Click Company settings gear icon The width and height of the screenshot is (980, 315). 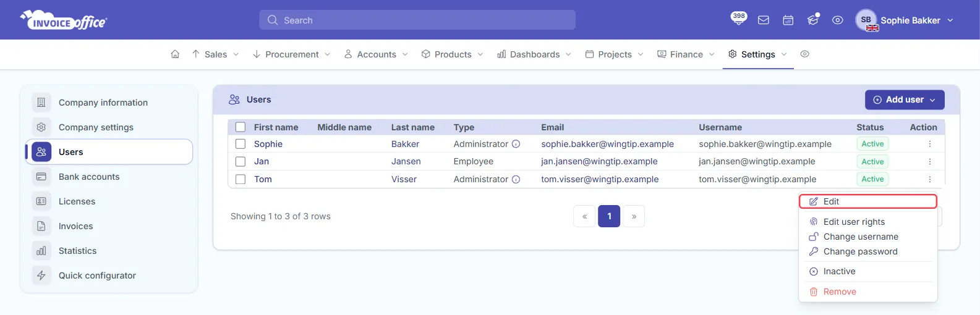(41, 127)
